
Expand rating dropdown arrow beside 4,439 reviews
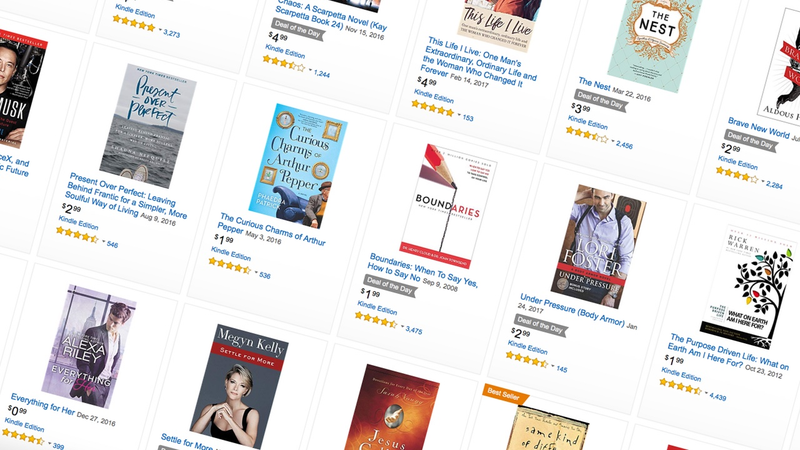click(707, 393)
